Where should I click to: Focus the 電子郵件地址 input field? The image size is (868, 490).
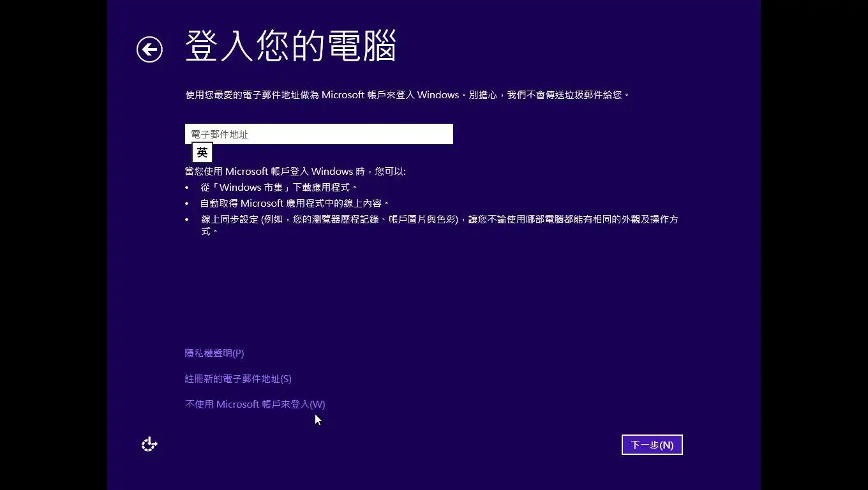319,134
